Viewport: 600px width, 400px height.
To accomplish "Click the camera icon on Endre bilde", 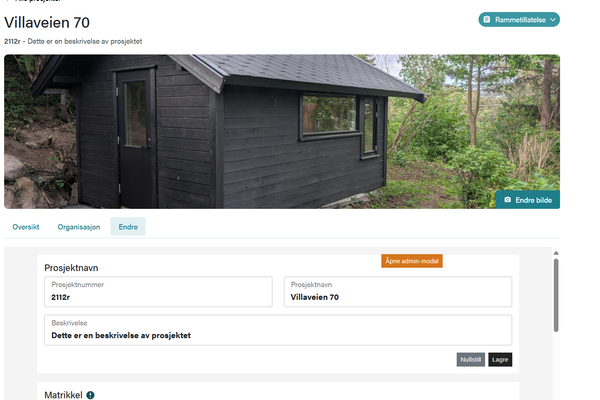I will [x=507, y=200].
